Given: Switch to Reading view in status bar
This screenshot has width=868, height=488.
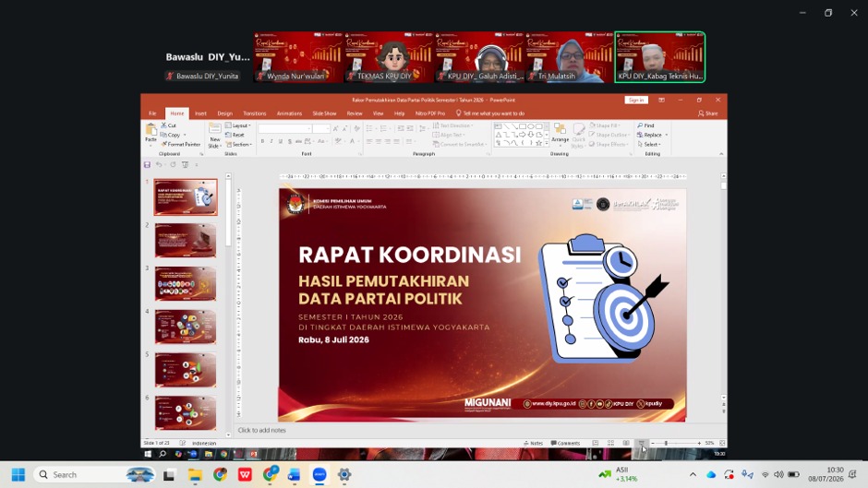Looking at the screenshot, I should (626, 443).
